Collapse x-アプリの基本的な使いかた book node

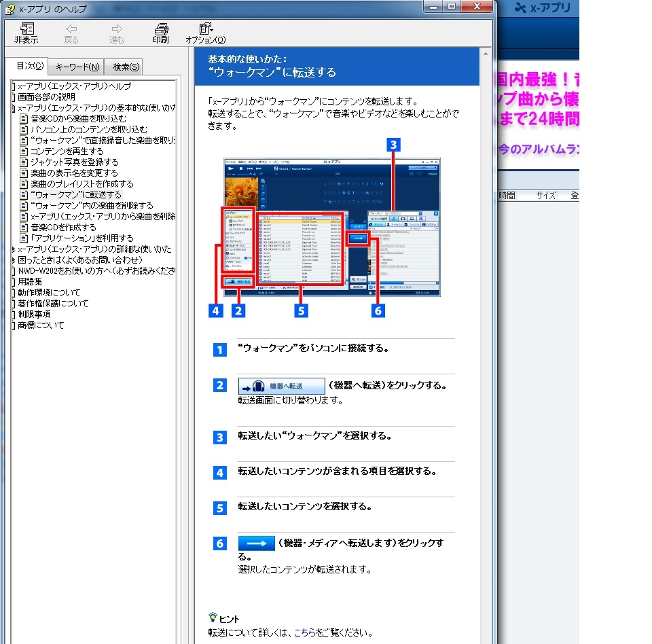pyautogui.click(x=14, y=108)
